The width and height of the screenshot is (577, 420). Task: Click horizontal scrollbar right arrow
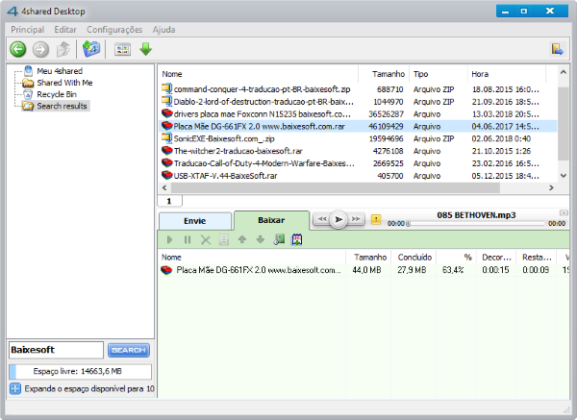tap(551, 188)
